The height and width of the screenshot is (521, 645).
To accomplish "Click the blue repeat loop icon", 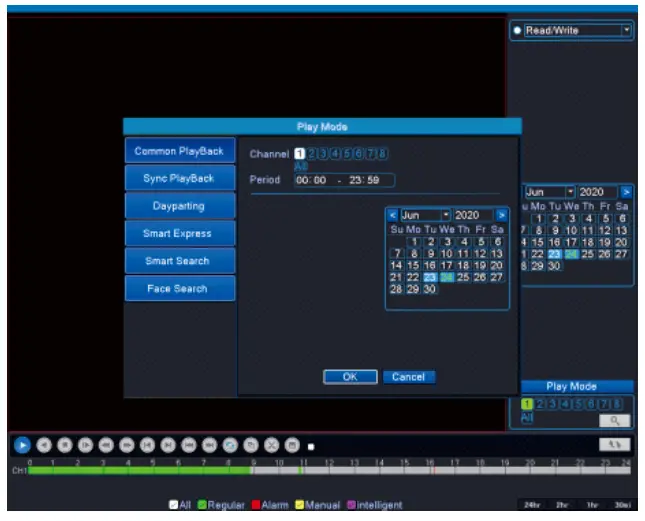I will [x=230, y=445].
